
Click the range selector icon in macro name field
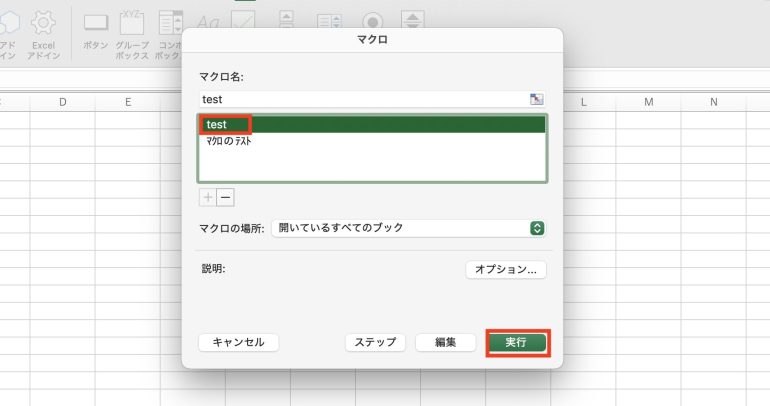point(536,99)
